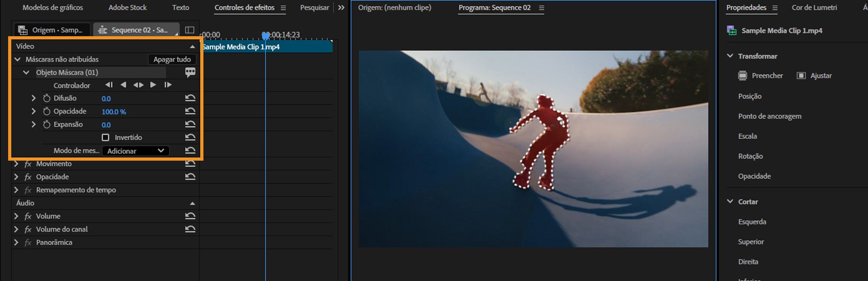This screenshot has height=281, width=868.
Task: Select the Origem - Samp... source tab
Action: point(52,30)
